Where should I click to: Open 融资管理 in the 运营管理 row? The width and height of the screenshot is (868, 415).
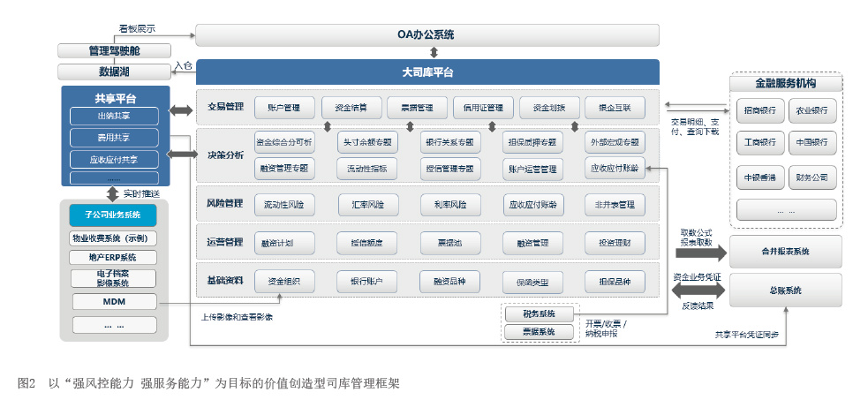(533, 243)
